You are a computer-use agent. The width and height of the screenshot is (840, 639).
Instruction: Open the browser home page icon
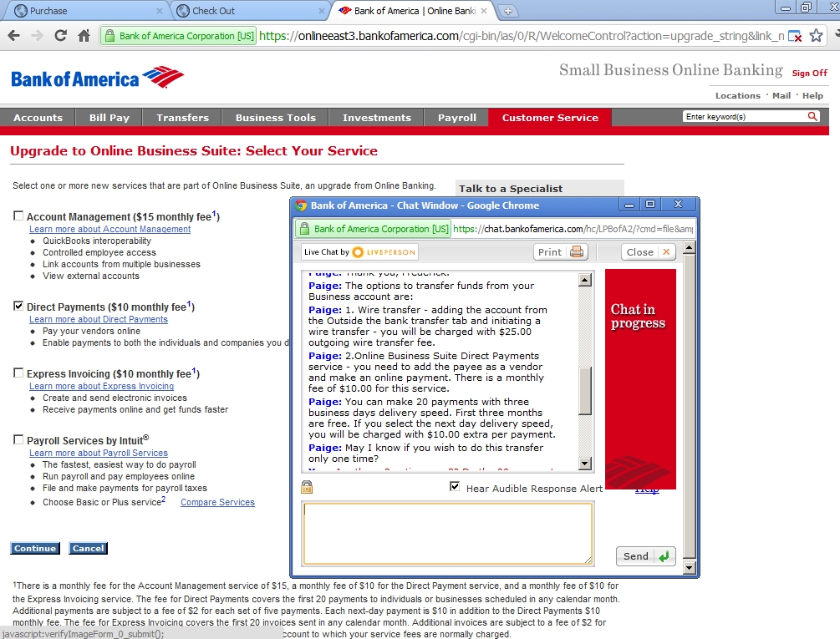[x=84, y=36]
